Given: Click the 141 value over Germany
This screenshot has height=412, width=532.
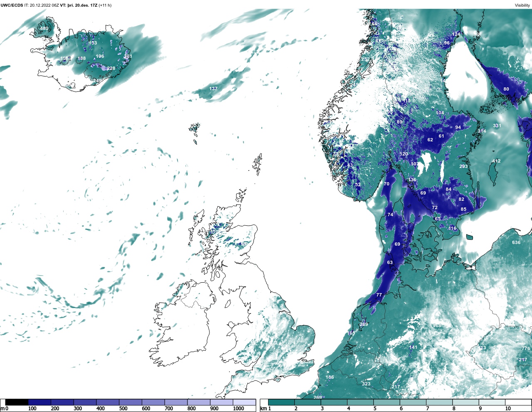Looking at the screenshot, I should coord(413,347).
